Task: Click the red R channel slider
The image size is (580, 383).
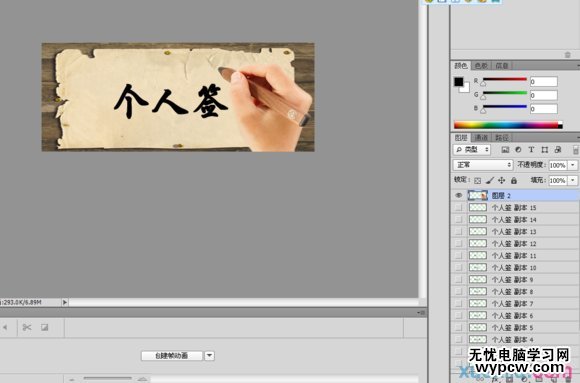Action: point(504,81)
